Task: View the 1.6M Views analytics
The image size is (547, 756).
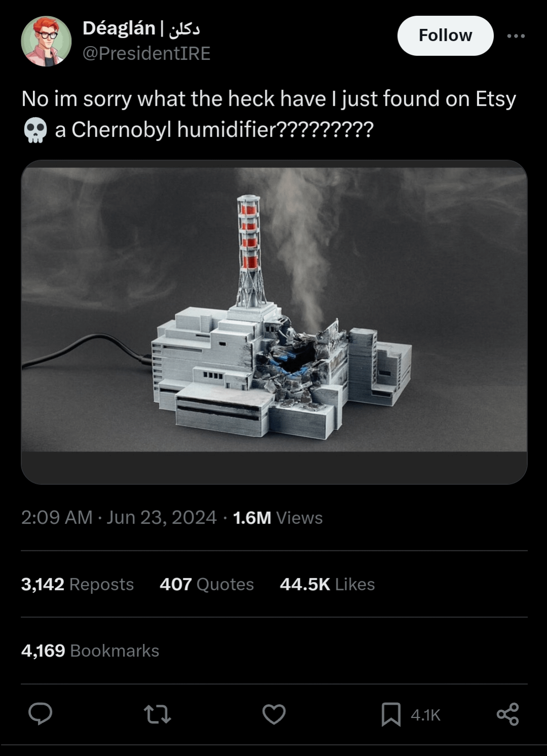Action: [x=278, y=518]
